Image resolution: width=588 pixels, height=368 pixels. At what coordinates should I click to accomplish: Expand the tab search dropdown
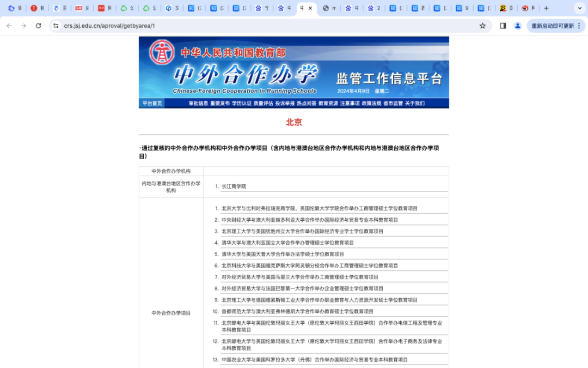(x=580, y=8)
